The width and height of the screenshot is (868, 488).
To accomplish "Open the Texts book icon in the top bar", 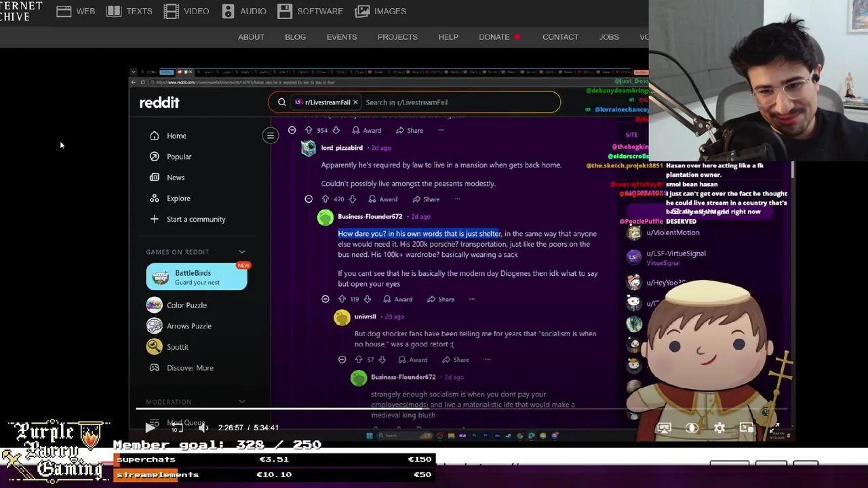I will tap(114, 11).
